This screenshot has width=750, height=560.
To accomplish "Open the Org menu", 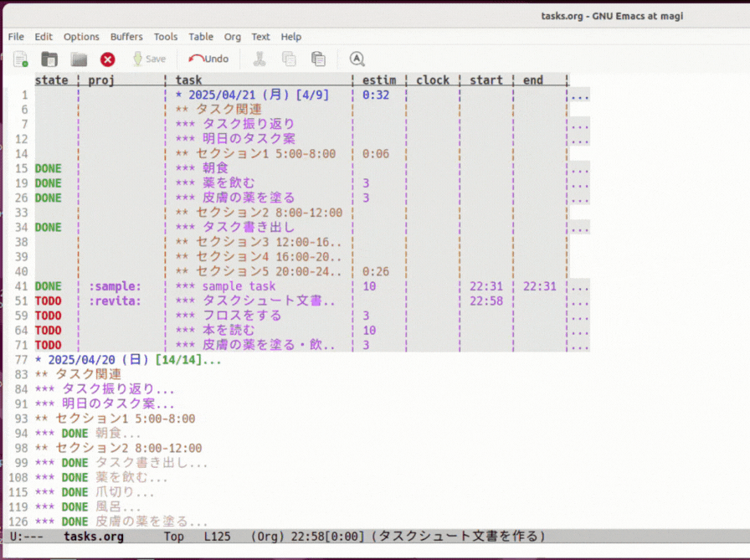I will [x=232, y=37].
